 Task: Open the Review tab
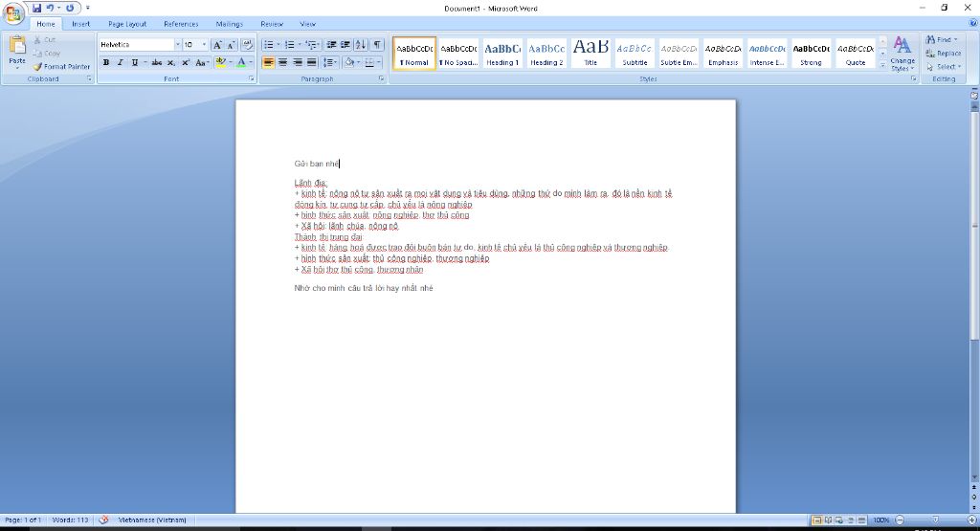click(272, 24)
